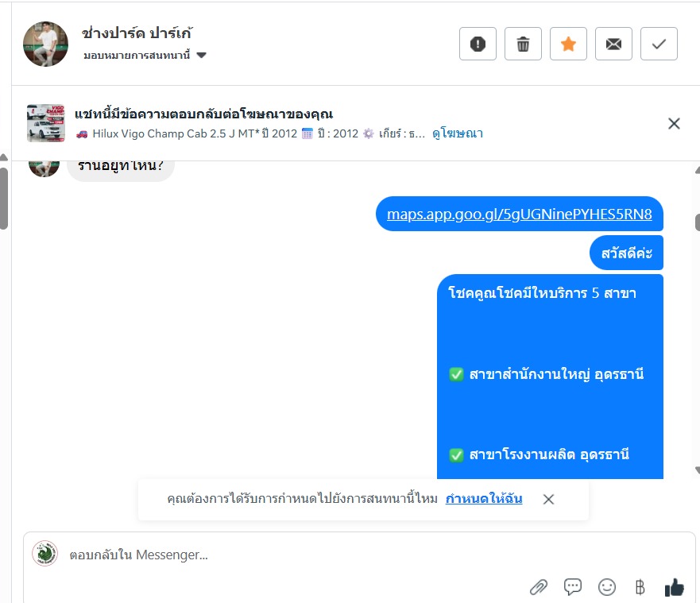The width and height of the screenshot is (700, 603).
Task: Mark conversation as spam with exclamation icon
Action: [x=478, y=44]
